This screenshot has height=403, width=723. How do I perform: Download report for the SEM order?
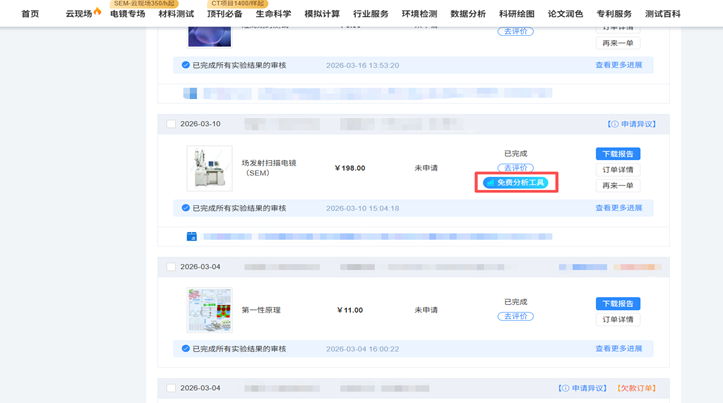point(618,154)
